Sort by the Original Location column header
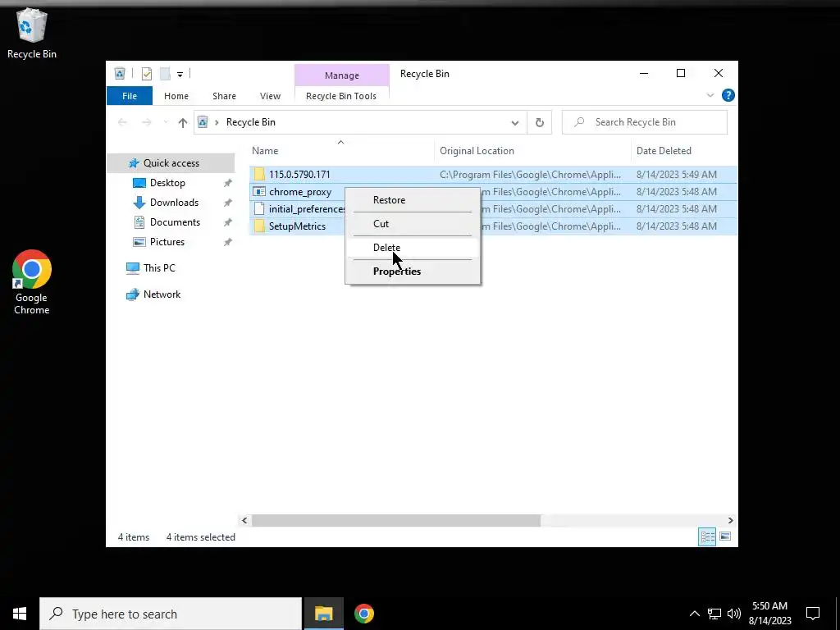This screenshot has width=840, height=630. [x=533, y=151]
